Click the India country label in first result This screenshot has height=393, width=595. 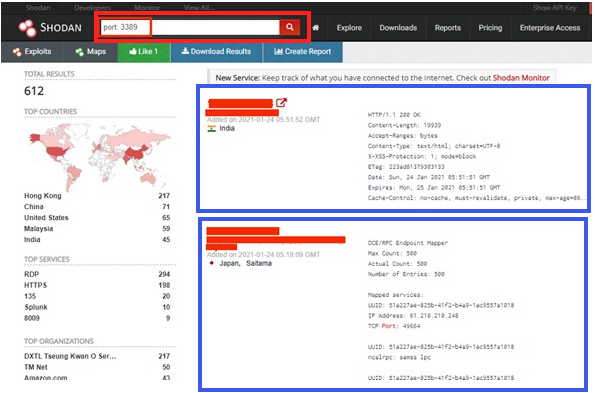coord(227,129)
